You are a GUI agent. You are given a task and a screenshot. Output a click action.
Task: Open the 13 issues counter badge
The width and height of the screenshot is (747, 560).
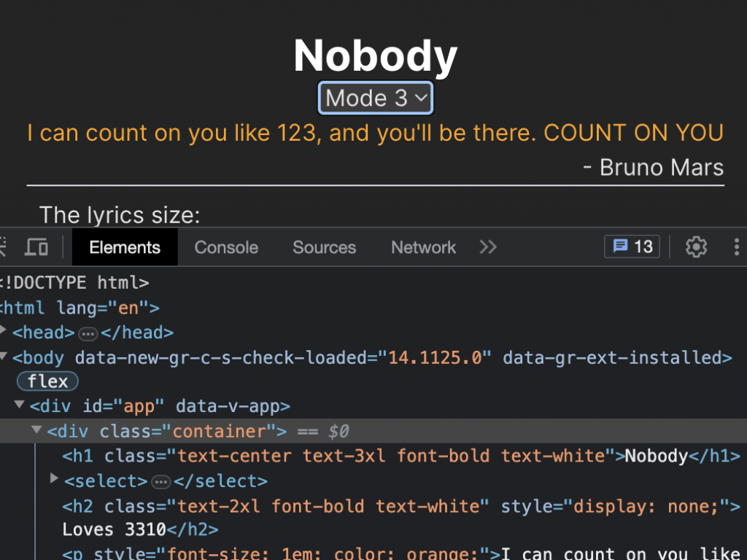pos(632,246)
